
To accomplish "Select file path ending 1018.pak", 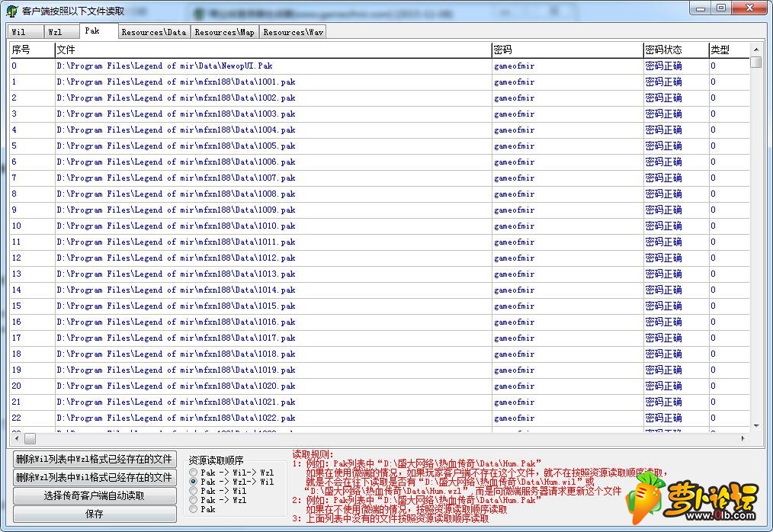I will (x=175, y=354).
